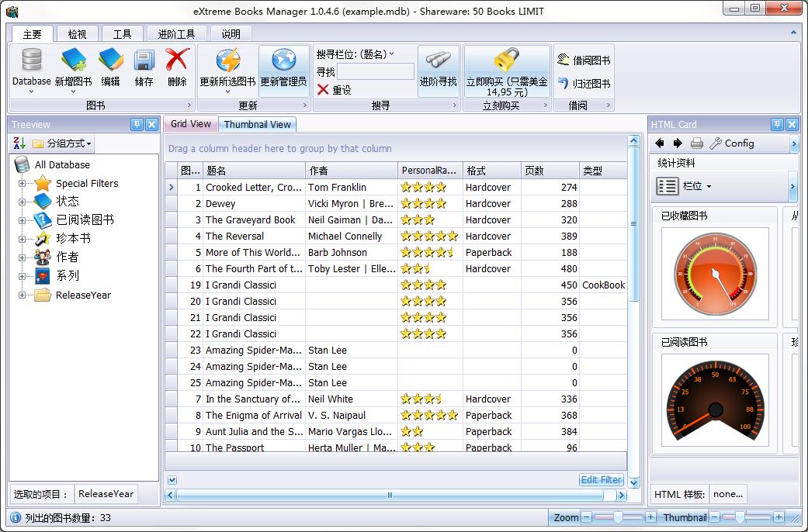808x532 pixels.
Task: Click 重设 to reset search
Action: click(335, 90)
